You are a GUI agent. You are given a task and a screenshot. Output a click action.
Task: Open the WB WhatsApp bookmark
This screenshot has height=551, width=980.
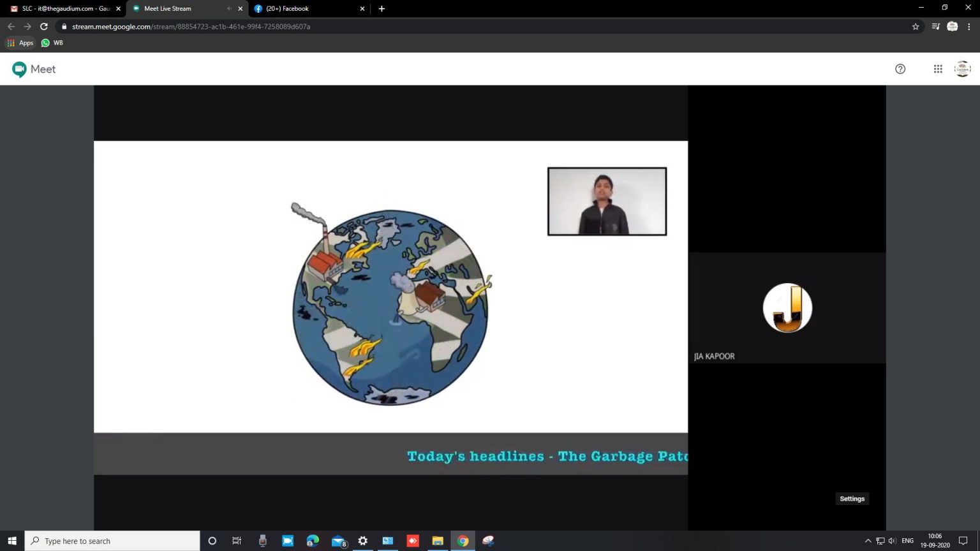(52, 43)
